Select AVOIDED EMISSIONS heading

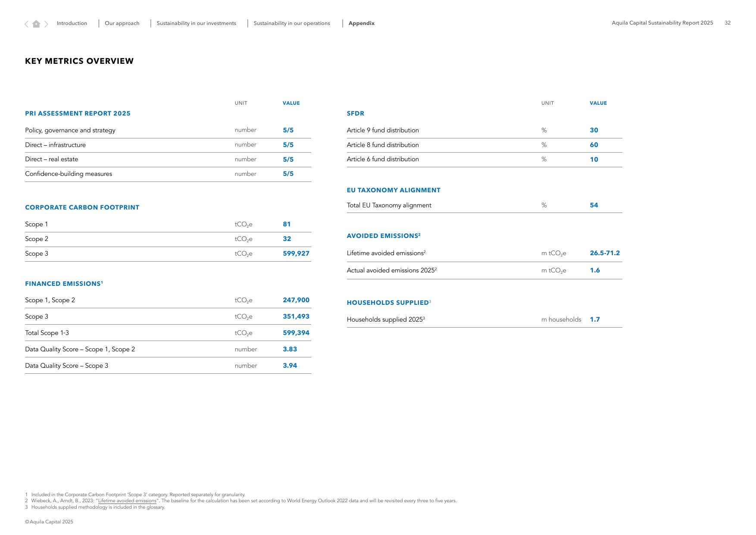(x=384, y=236)
